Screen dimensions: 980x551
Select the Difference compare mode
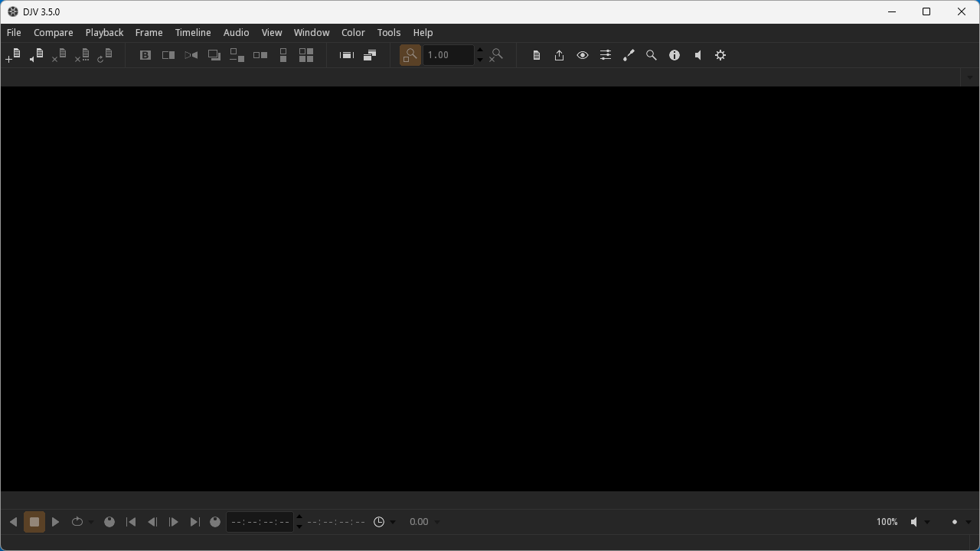[x=237, y=55]
